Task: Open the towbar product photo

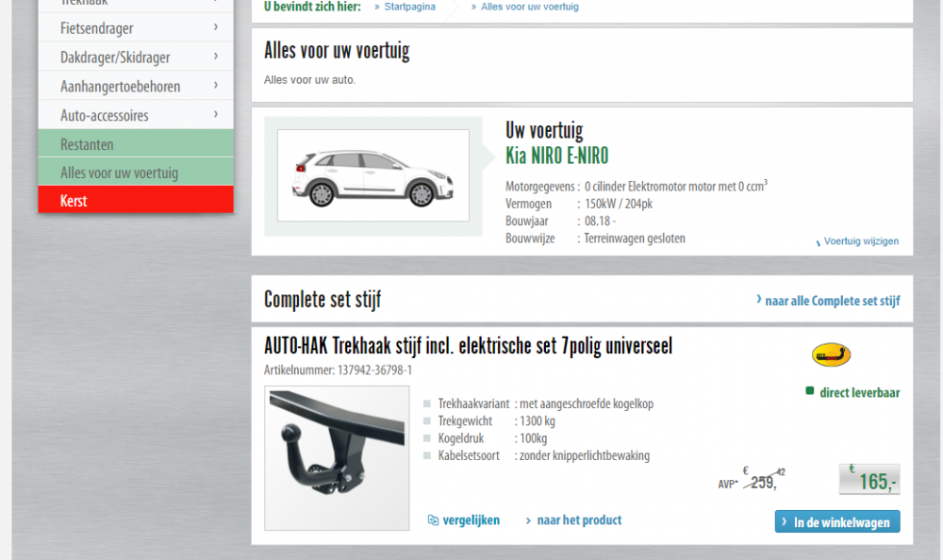Action: tap(337, 456)
